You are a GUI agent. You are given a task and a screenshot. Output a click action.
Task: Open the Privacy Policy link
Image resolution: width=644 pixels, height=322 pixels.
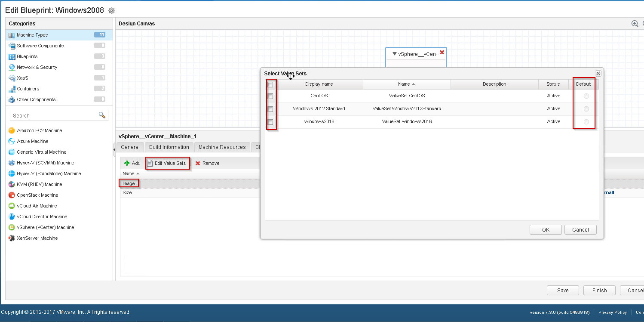[x=612, y=313]
